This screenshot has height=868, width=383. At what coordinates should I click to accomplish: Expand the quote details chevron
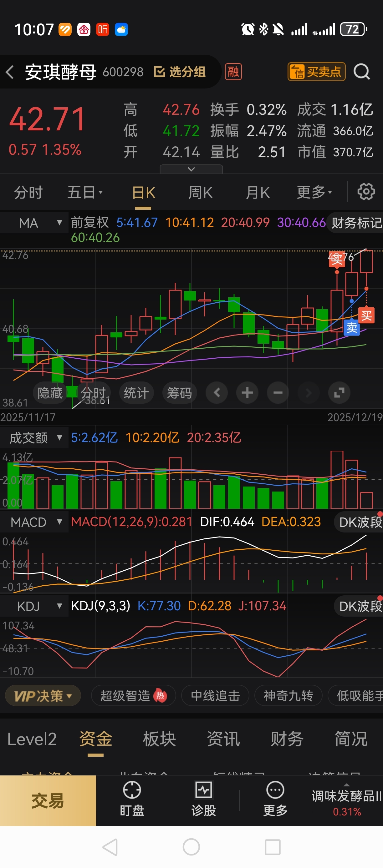point(191,169)
